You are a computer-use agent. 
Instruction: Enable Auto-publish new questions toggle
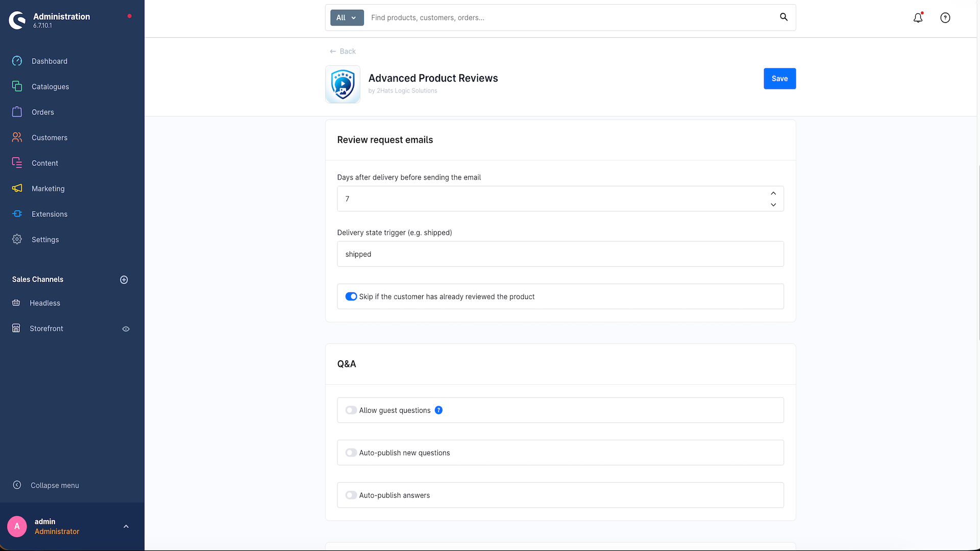pos(351,453)
